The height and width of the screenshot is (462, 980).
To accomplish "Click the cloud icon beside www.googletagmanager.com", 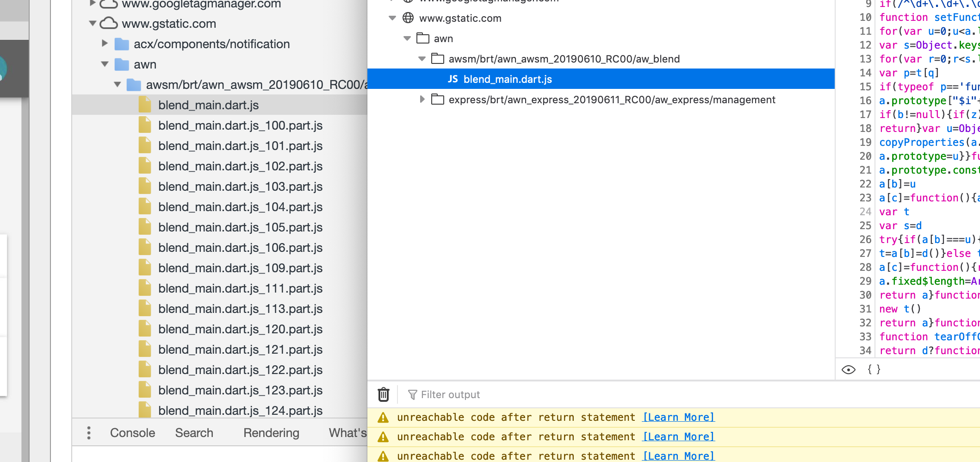I will (x=108, y=5).
